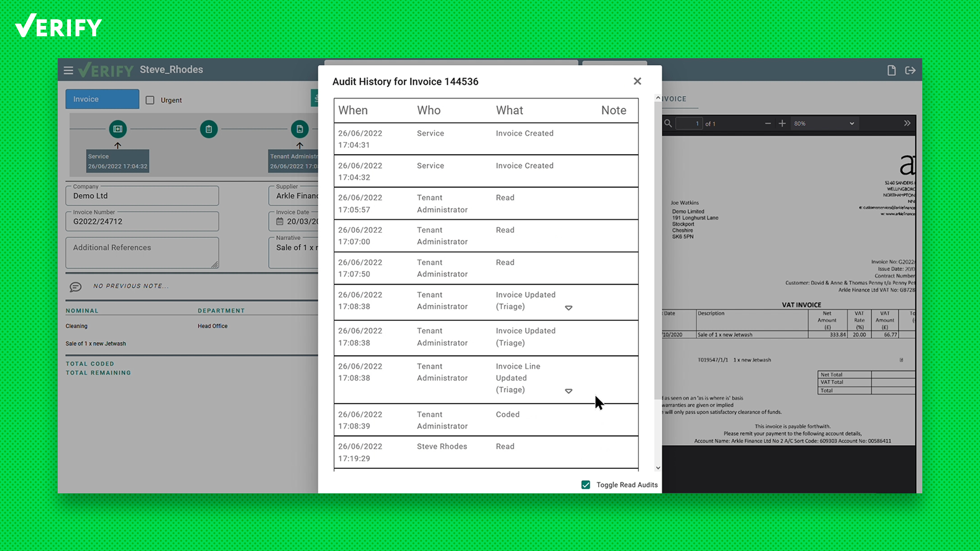This screenshot has height=551, width=980.
Task: Open search in the PDF viewer toolbar
Action: coord(668,123)
